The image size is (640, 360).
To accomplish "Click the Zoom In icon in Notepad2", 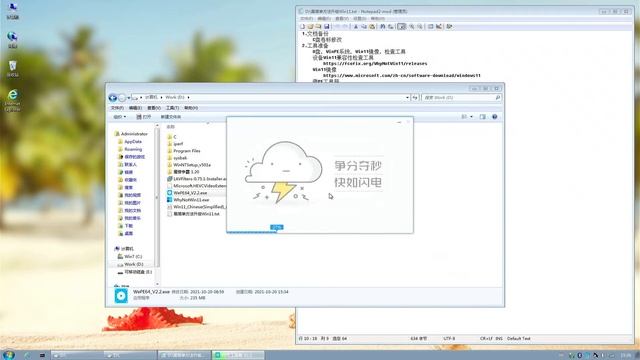I will point(411,27).
